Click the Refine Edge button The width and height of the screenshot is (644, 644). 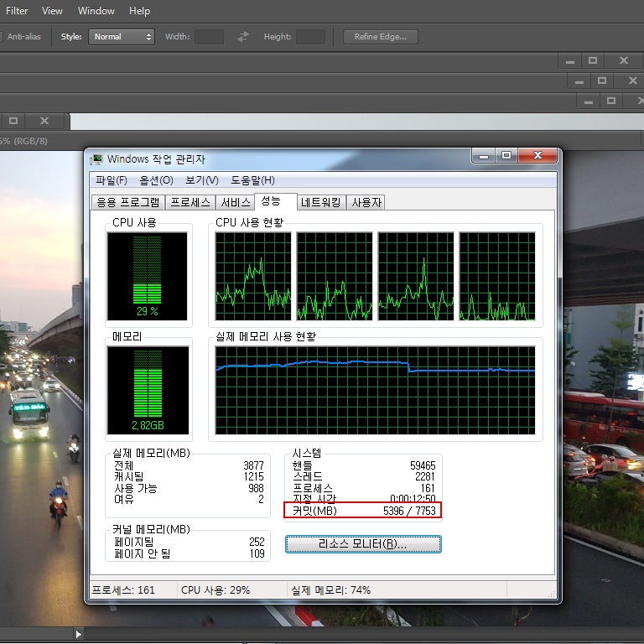[381, 37]
